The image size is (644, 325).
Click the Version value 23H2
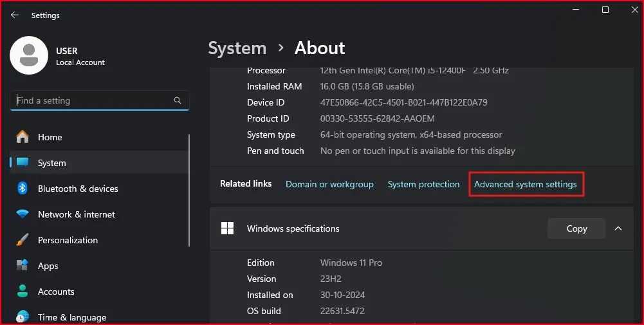pos(331,279)
